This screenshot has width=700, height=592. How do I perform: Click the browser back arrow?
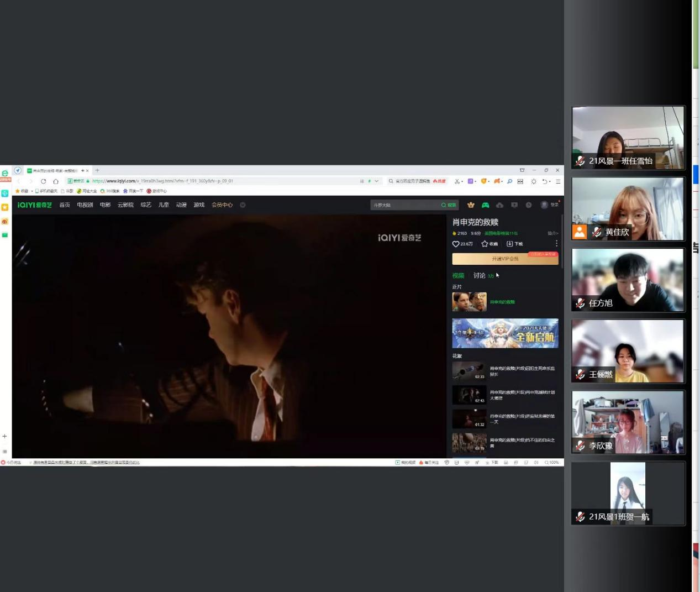(18, 181)
